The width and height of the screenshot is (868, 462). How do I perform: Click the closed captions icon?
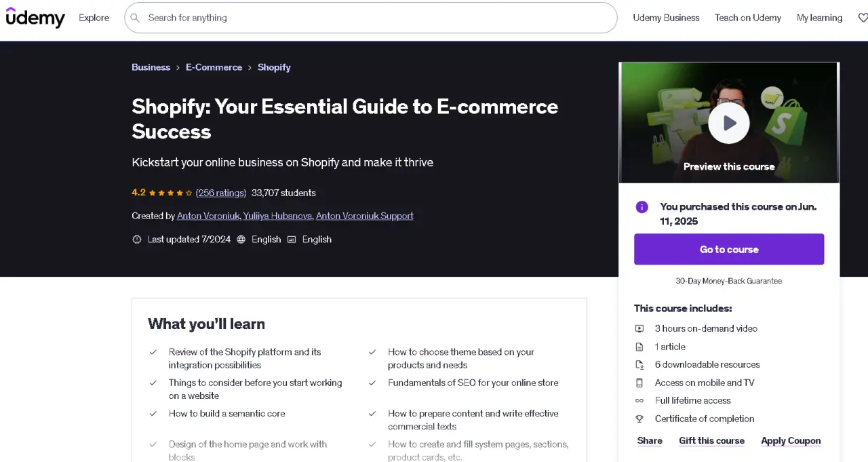coord(292,239)
